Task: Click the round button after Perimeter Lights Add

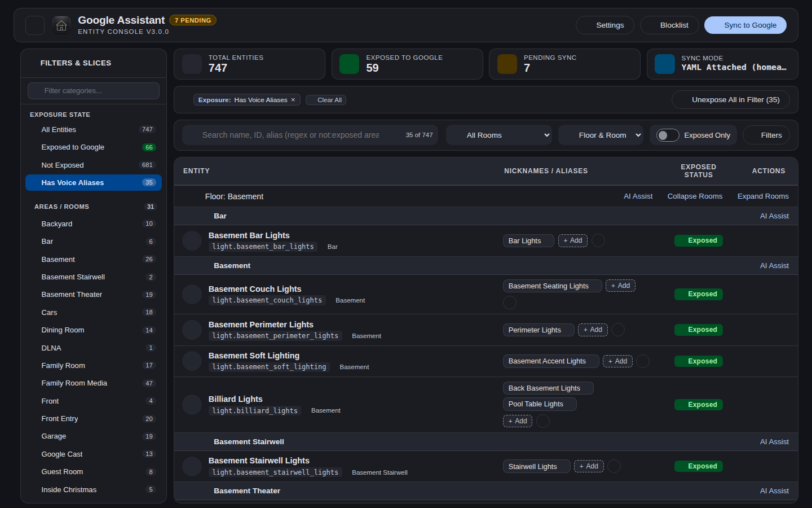Action: point(618,330)
